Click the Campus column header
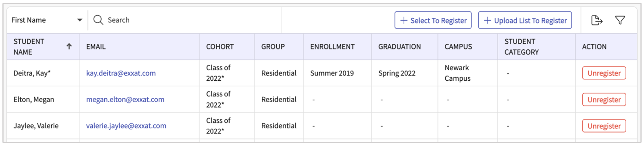 tap(458, 47)
